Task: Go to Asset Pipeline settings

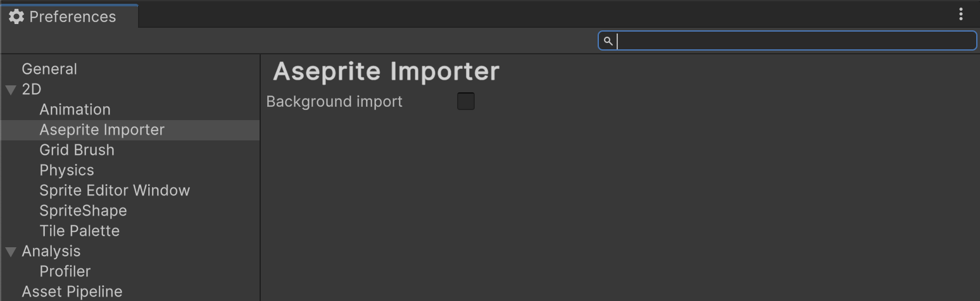Action: click(72, 292)
